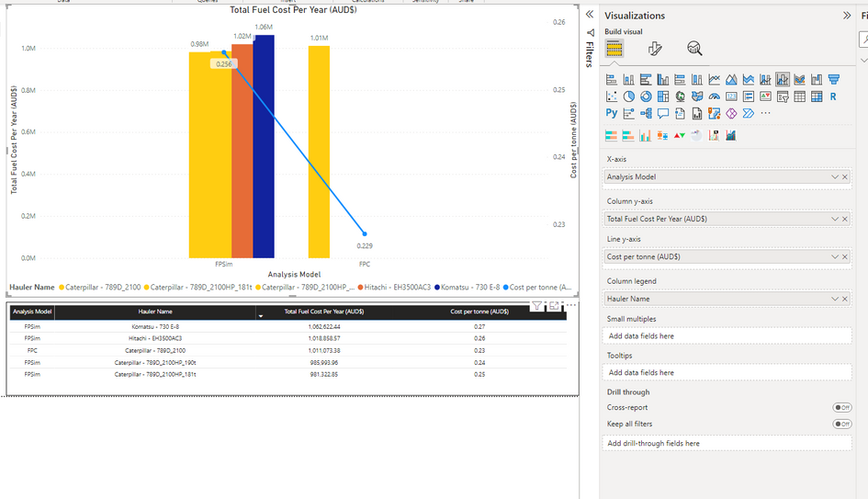The height and width of the screenshot is (499, 868).
Task: Select the Decomposition tree visual
Action: click(646, 113)
